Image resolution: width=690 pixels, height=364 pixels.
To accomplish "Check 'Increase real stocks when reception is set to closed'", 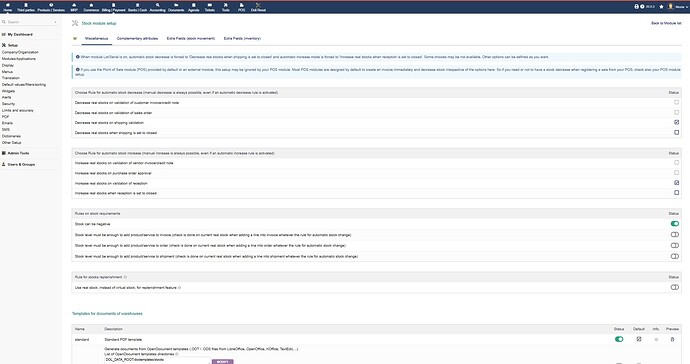I will 676,193.
